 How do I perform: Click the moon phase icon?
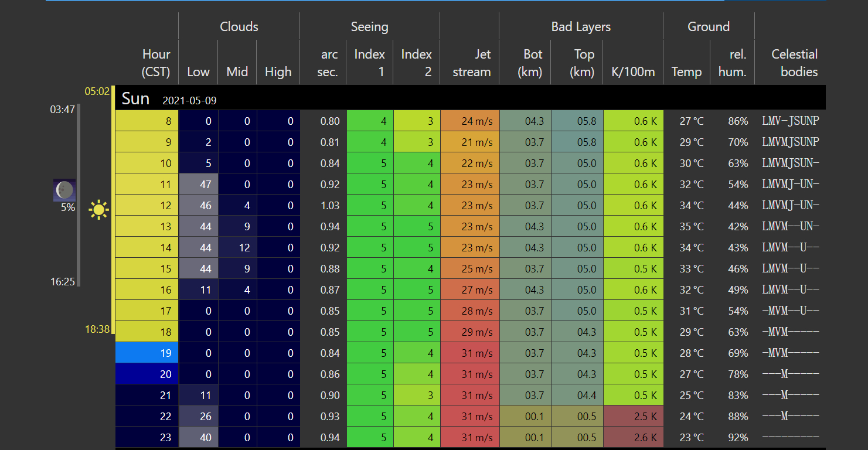pyautogui.click(x=64, y=190)
